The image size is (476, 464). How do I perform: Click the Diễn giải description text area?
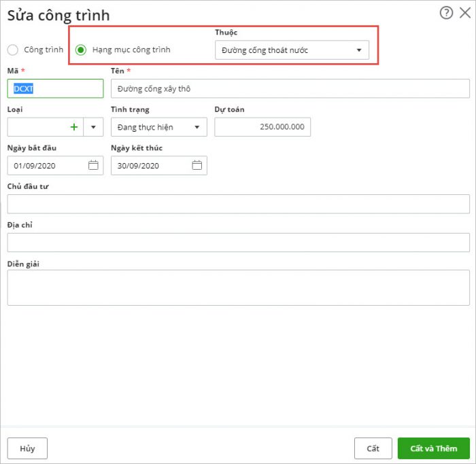pos(238,287)
